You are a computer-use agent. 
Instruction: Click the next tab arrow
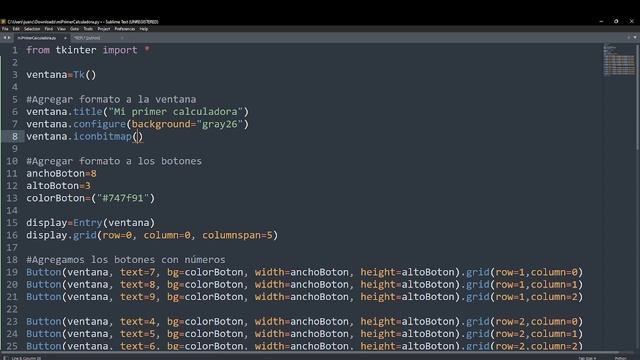click(9, 38)
